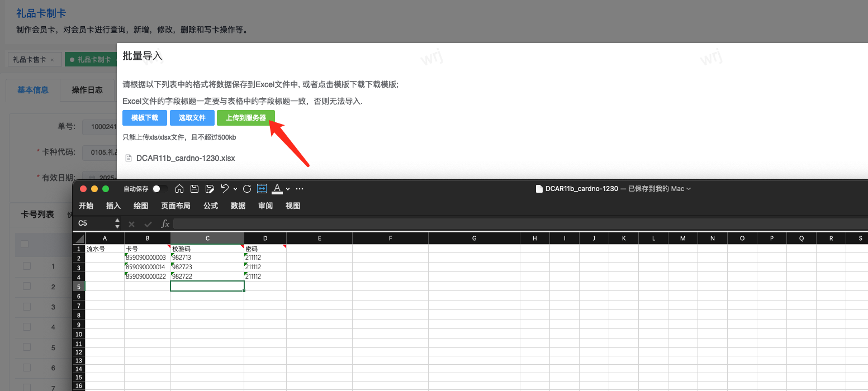Select column B header
Screen dimensions: 868x391
(x=147, y=239)
